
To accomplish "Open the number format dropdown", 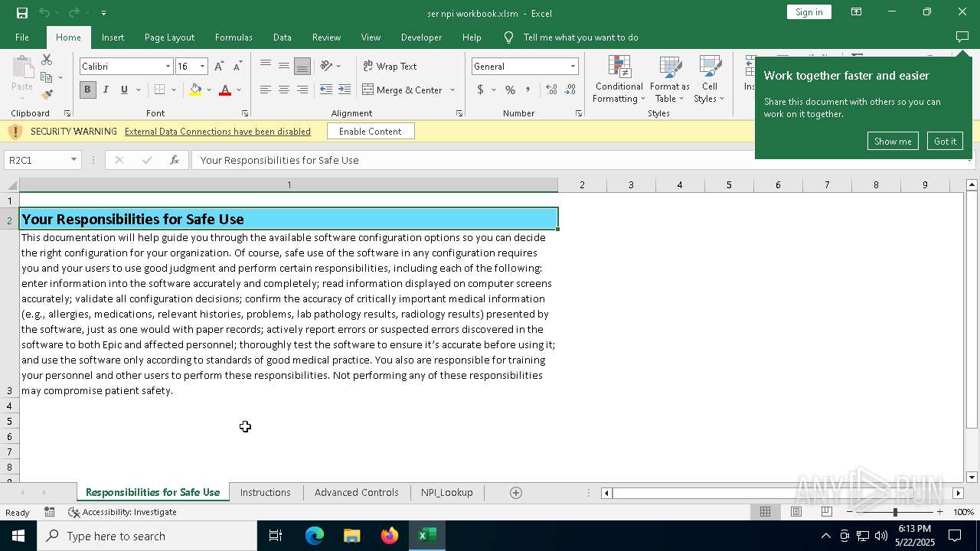I will pos(573,67).
